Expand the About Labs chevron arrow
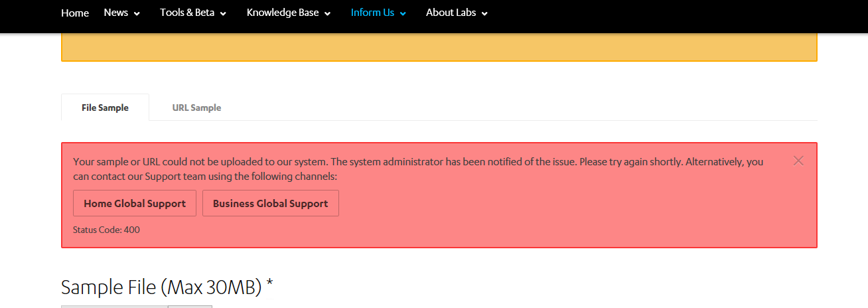This screenshot has width=868, height=308. tap(484, 13)
